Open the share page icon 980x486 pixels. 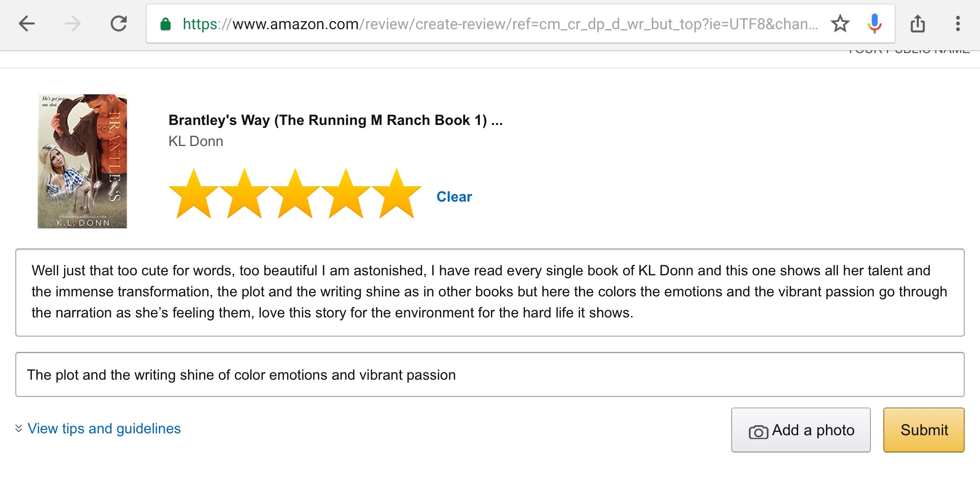click(x=917, y=23)
